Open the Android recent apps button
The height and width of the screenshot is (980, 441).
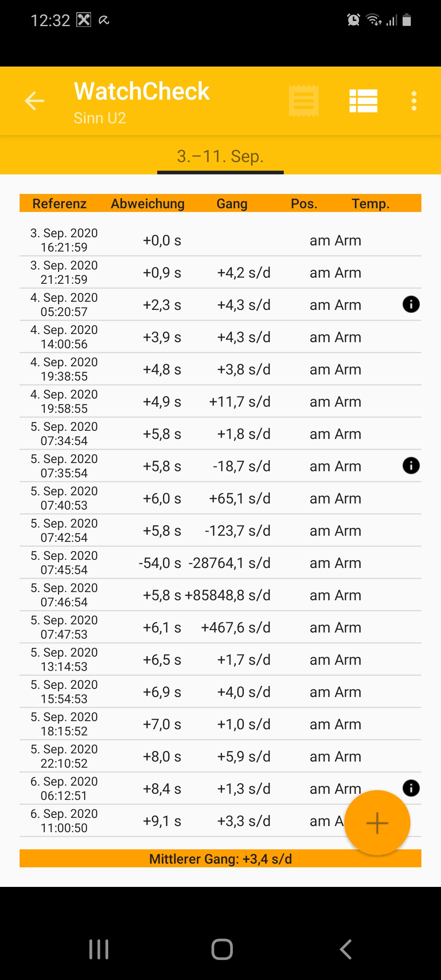(99, 949)
